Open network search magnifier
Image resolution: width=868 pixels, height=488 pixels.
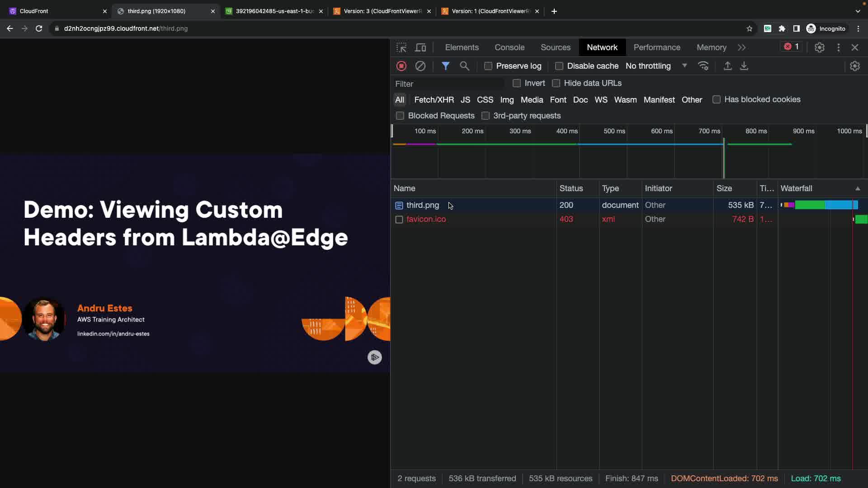(x=464, y=66)
